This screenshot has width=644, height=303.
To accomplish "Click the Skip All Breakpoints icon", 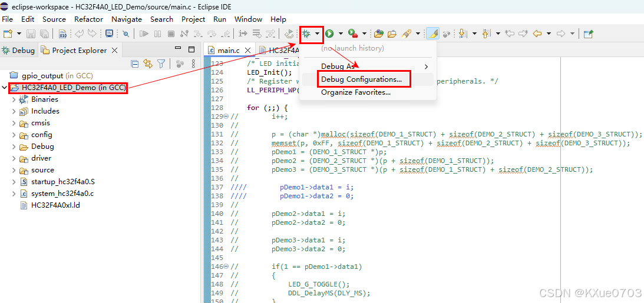I will (127, 34).
